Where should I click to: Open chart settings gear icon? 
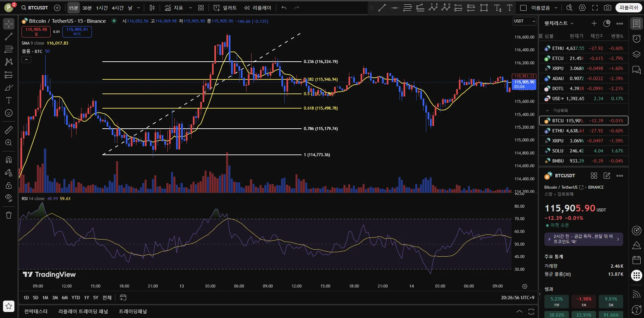tap(582, 8)
